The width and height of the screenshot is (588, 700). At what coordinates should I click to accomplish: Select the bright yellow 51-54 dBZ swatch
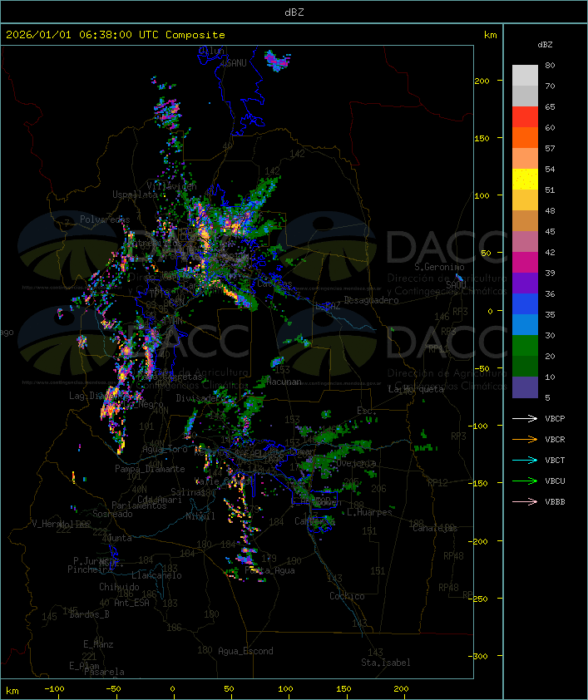525,180
